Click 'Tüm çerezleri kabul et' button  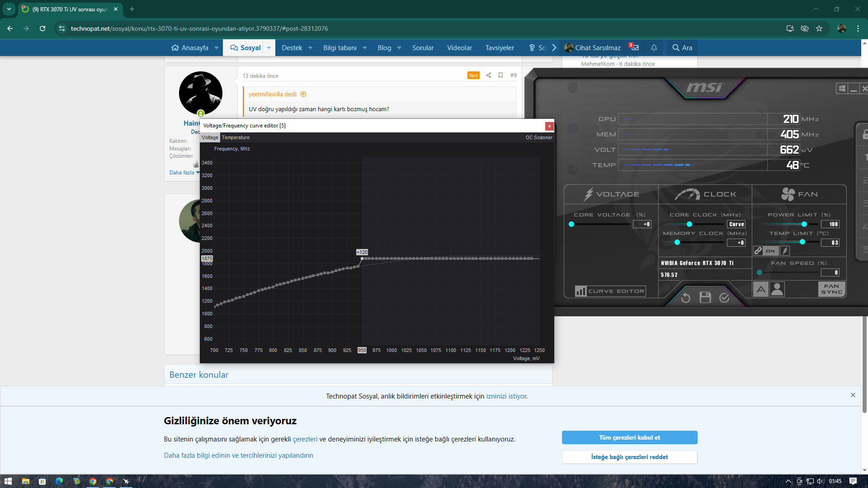(629, 437)
